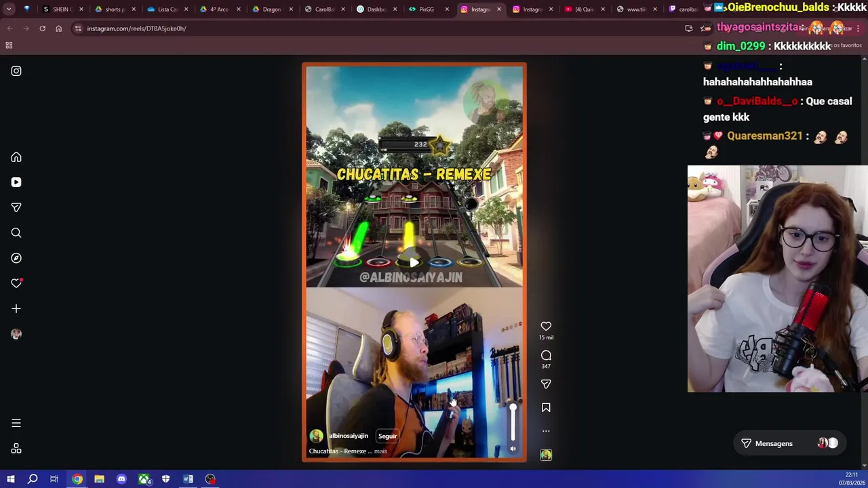
Task: Expand the caption with the 'mais' link
Action: 380,451
